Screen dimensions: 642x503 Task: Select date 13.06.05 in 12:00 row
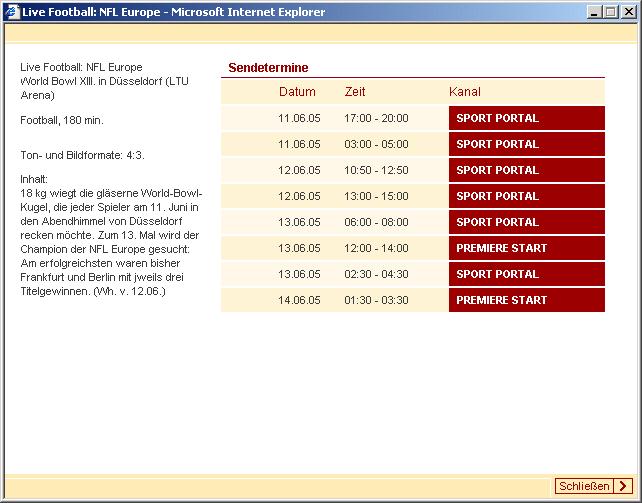click(299, 248)
